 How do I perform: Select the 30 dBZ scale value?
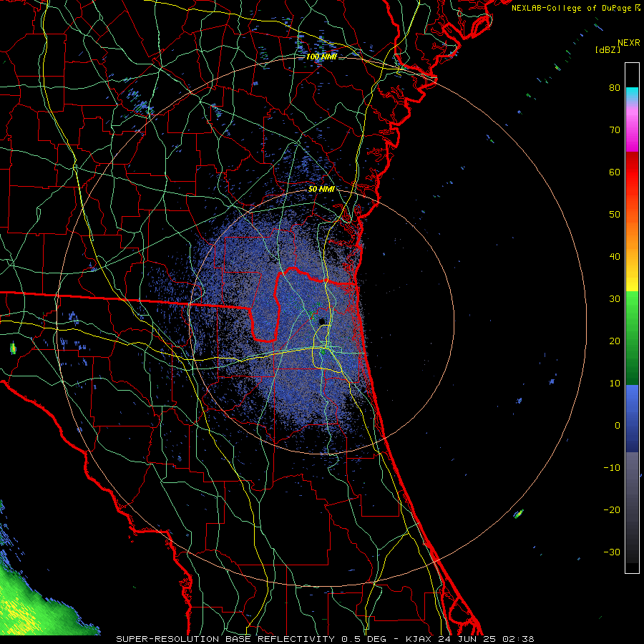(615, 298)
